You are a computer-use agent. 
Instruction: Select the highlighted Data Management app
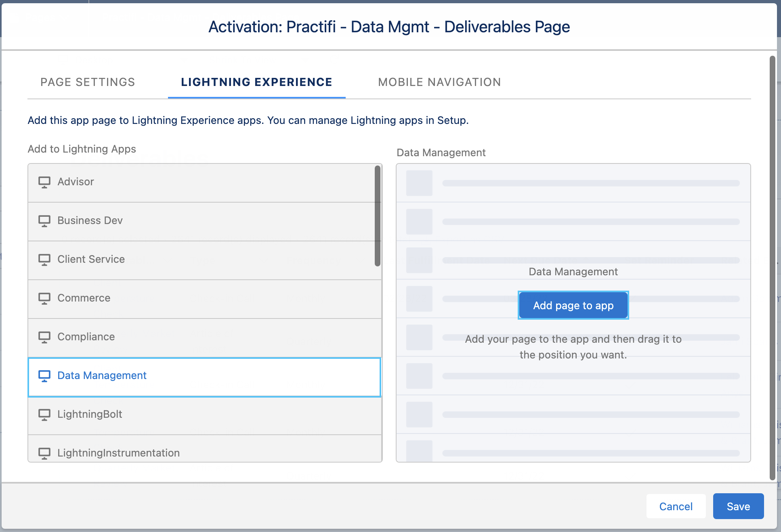coord(204,377)
